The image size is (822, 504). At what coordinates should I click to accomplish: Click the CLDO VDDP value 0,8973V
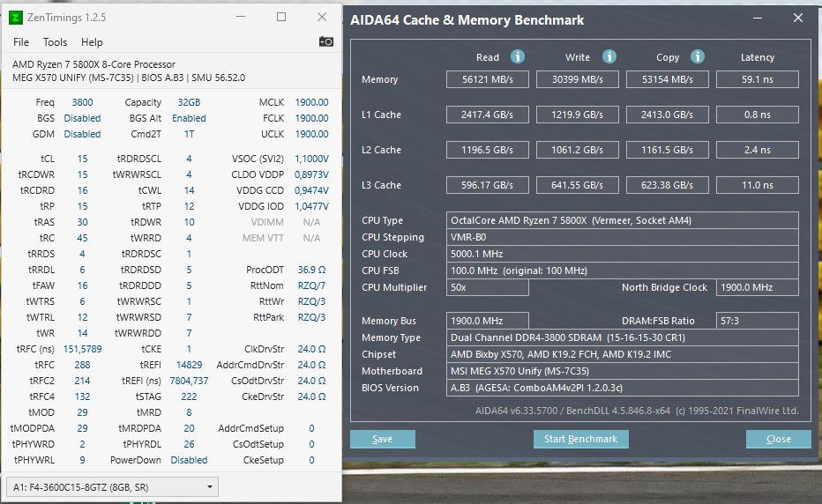click(312, 174)
